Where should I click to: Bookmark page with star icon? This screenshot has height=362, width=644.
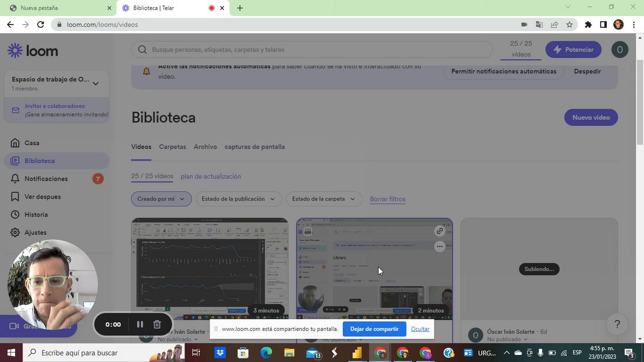tap(569, 25)
